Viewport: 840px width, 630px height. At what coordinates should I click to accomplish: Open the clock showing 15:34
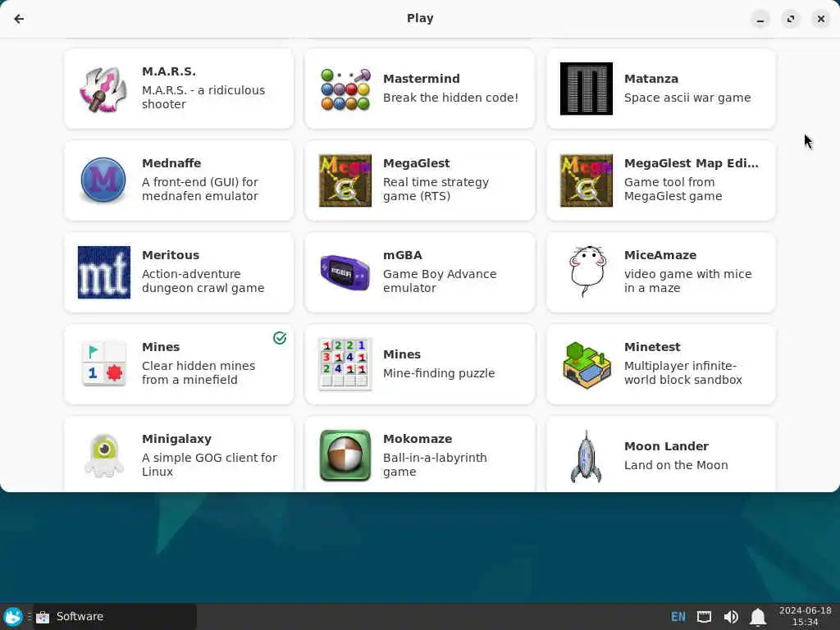click(x=806, y=616)
